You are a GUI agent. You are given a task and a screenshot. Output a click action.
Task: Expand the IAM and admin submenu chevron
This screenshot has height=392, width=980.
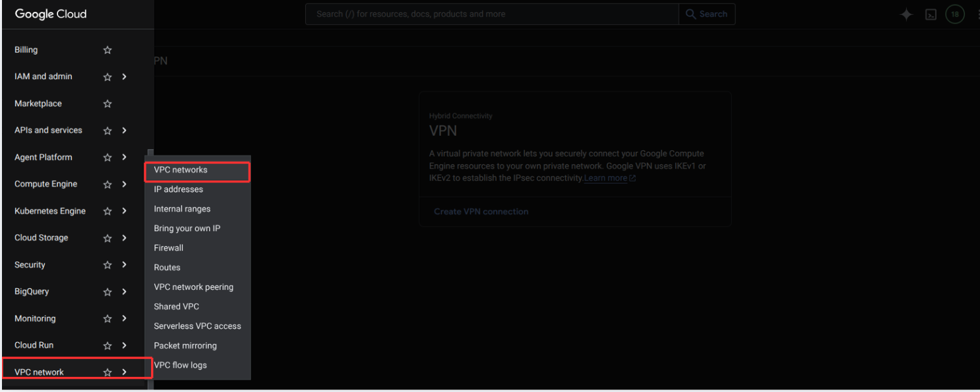124,77
